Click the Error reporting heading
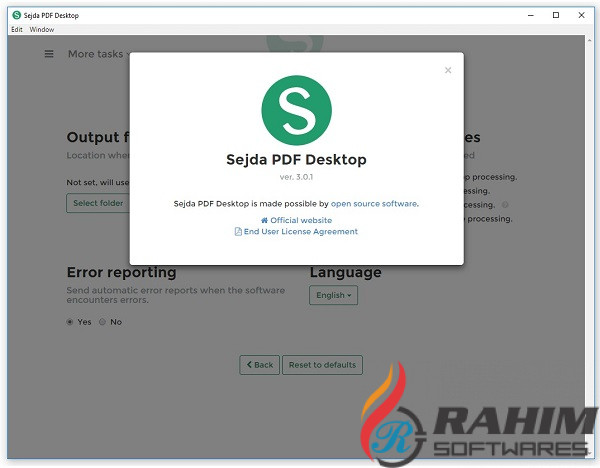 121,272
